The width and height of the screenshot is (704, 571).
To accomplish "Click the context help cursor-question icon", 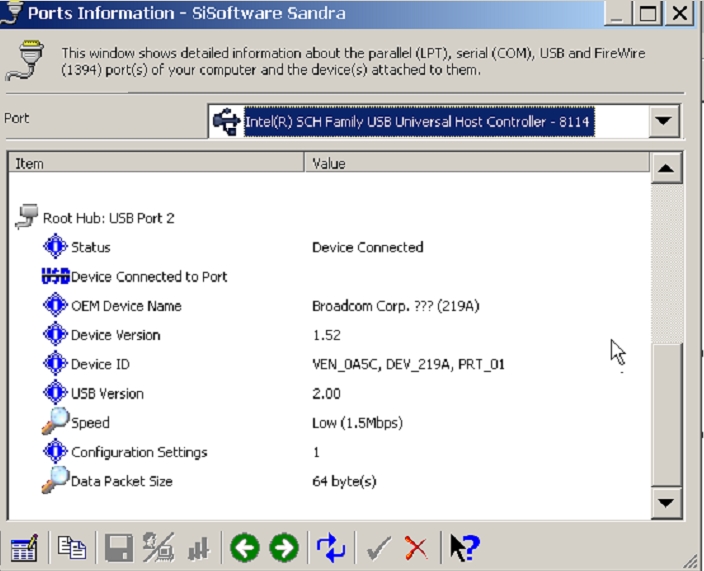I will tap(465, 548).
